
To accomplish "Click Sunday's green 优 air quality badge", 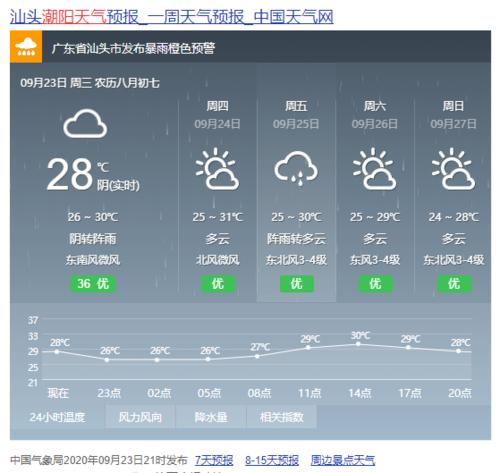I will (x=454, y=284).
